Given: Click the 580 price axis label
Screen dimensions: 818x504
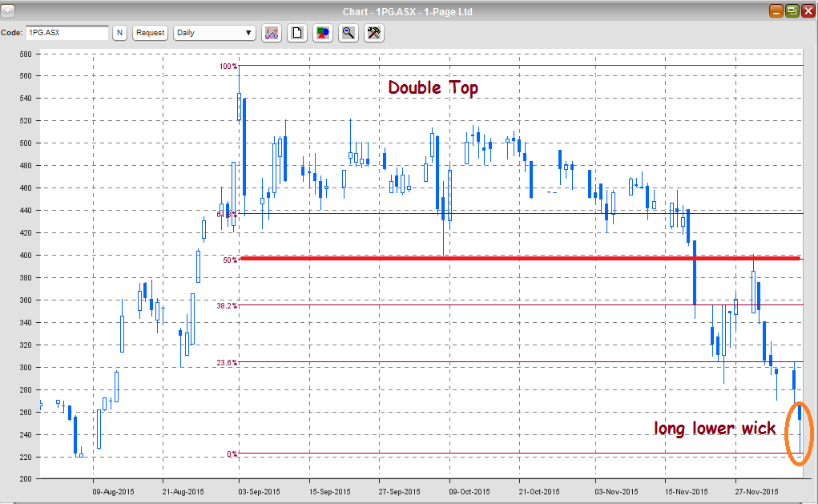Looking at the screenshot, I should click(26, 54).
